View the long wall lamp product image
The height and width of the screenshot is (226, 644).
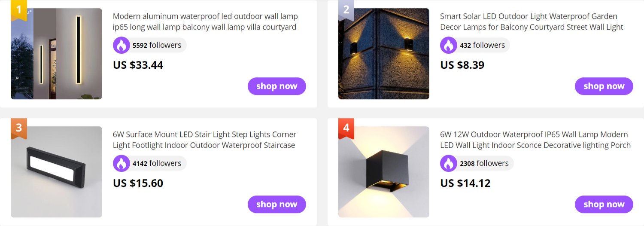56,54
